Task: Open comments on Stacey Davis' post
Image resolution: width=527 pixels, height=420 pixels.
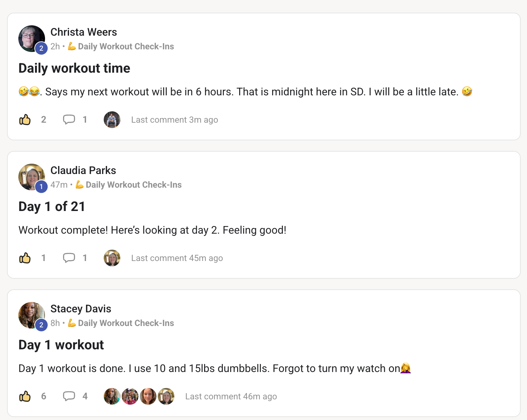Action: (x=69, y=396)
